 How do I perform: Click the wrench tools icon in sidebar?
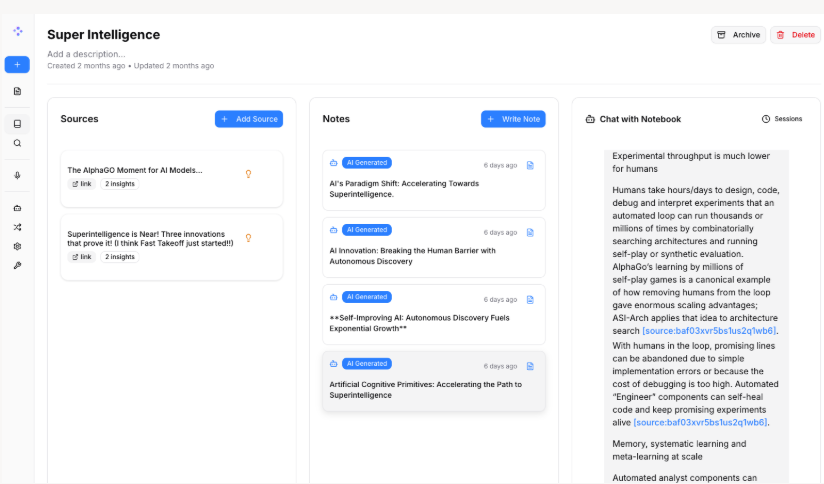(x=17, y=266)
